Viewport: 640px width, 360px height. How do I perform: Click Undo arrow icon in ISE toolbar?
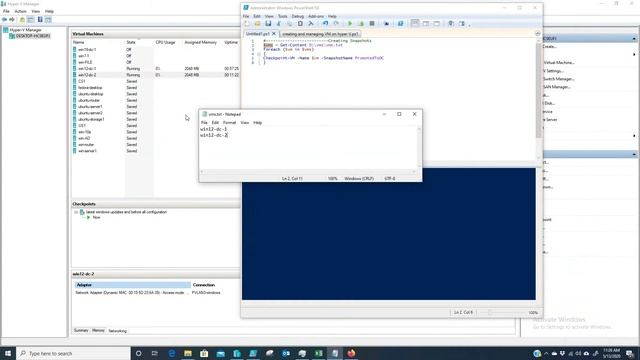click(x=325, y=24)
